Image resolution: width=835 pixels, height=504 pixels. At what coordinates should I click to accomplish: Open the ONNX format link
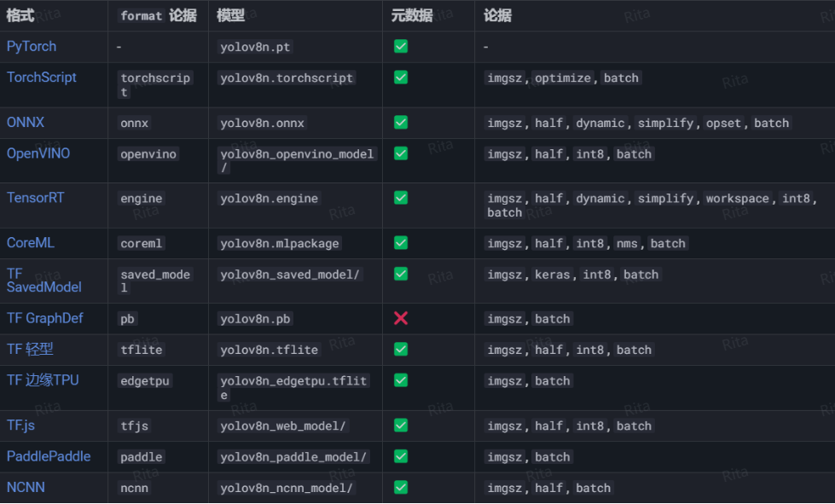[26, 123]
